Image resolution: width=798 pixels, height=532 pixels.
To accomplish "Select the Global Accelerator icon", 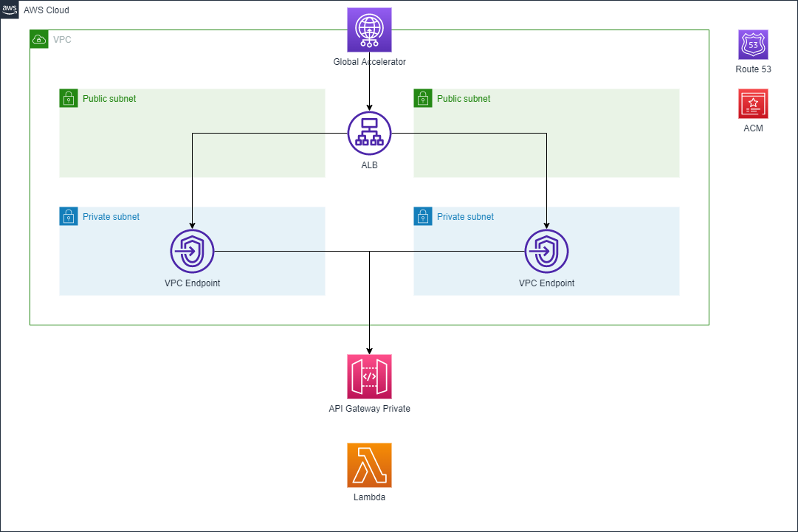I will pos(369,30).
